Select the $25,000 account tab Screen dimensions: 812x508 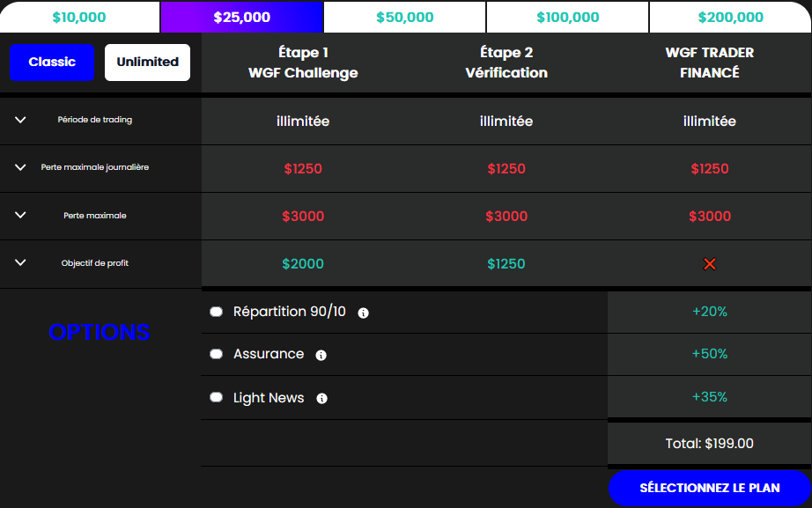242,17
